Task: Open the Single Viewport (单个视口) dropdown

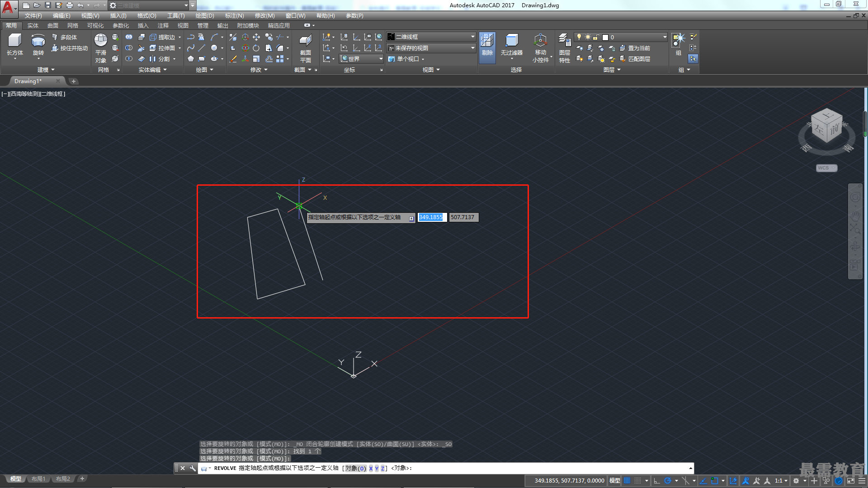Action: [x=406, y=59]
